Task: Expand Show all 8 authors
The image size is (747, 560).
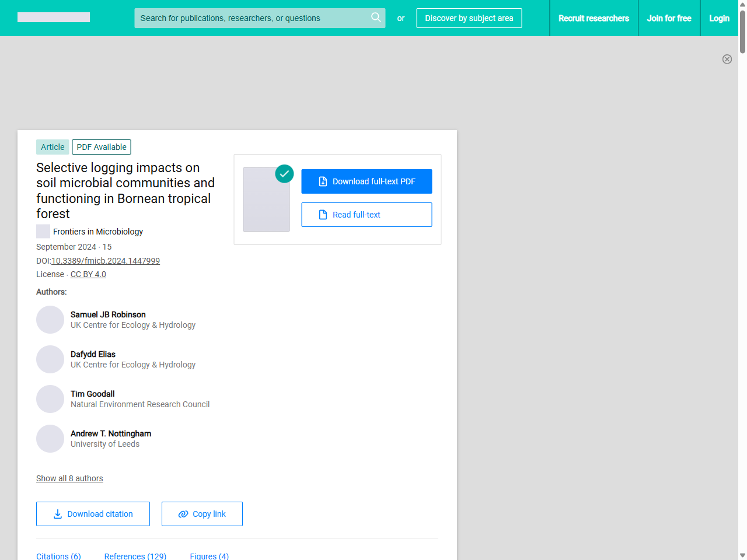Action: (x=69, y=478)
